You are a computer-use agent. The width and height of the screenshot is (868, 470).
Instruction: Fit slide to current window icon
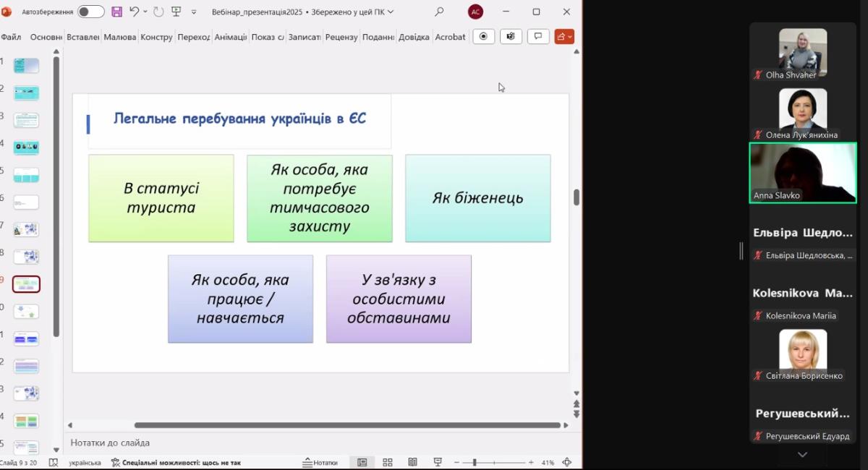point(567,463)
